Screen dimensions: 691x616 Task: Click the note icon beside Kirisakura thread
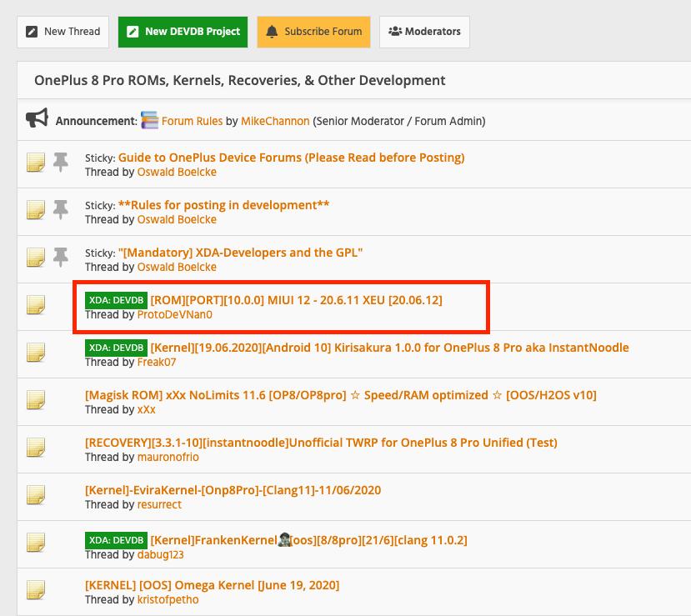(x=36, y=353)
